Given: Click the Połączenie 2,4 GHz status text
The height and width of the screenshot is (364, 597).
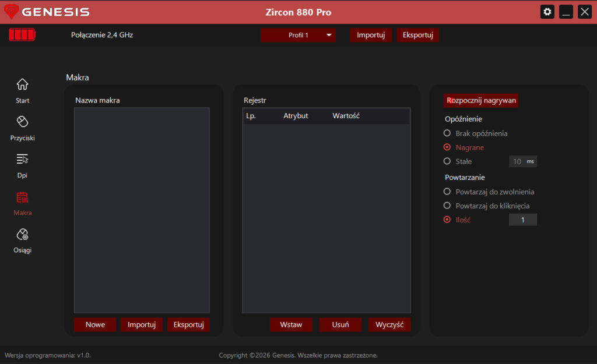Looking at the screenshot, I should click(101, 35).
